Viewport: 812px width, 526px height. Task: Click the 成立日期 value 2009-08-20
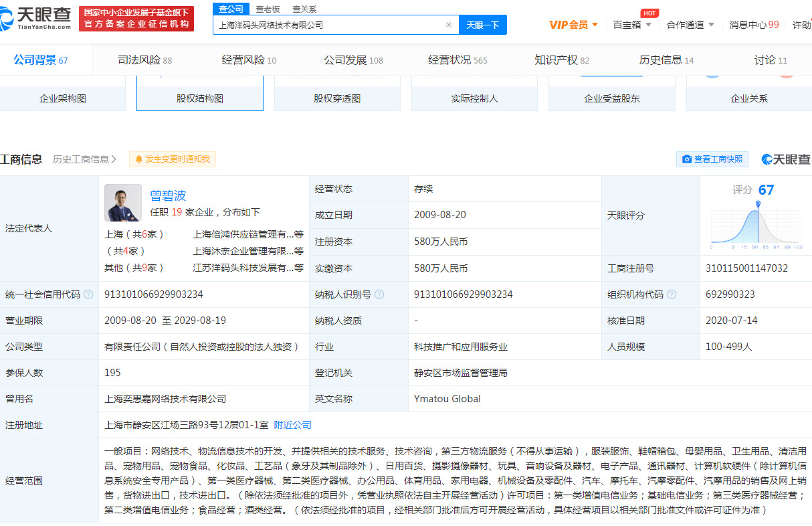tap(440, 215)
